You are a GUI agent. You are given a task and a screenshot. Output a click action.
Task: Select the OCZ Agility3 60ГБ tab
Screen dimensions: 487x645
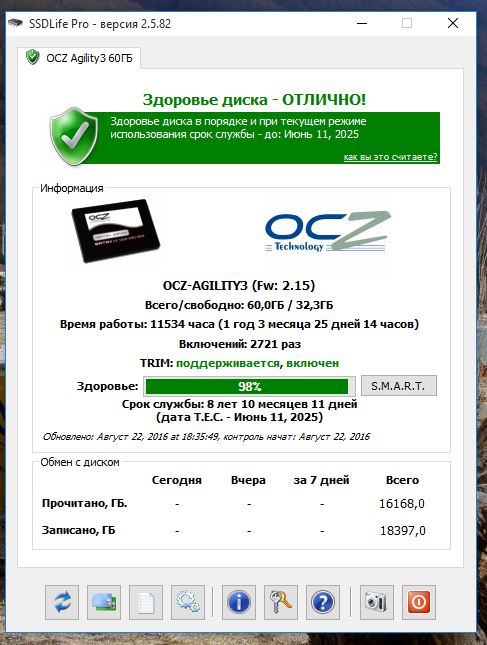tap(79, 58)
